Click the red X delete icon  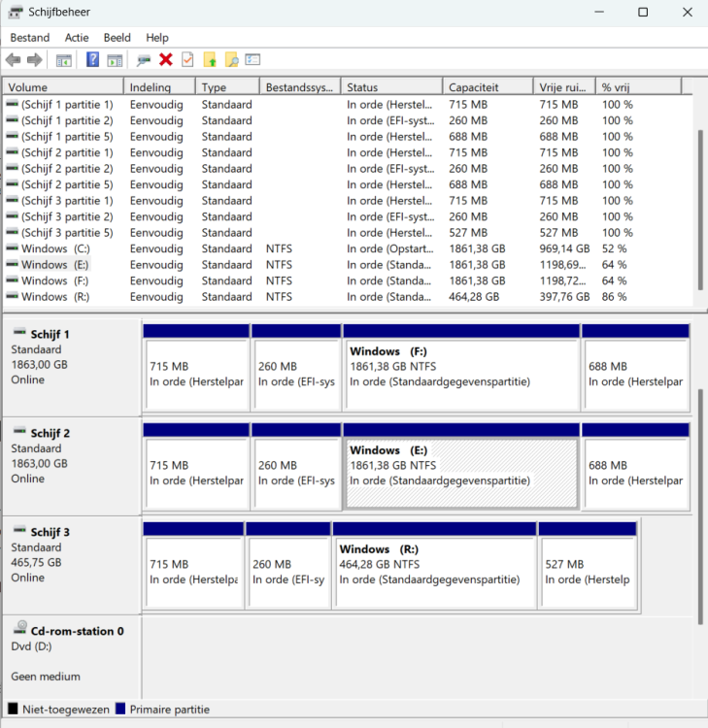click(x=166, y=60)
